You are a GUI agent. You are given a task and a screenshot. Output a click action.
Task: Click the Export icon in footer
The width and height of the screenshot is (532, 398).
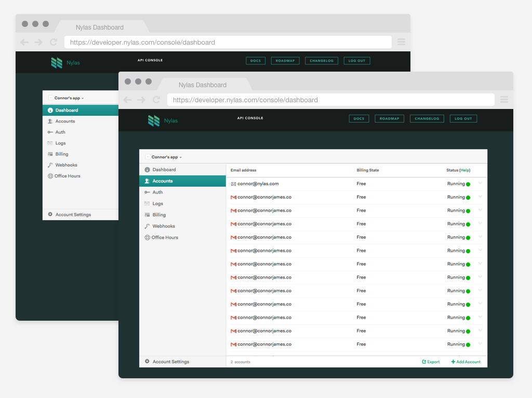pos(424,362)
